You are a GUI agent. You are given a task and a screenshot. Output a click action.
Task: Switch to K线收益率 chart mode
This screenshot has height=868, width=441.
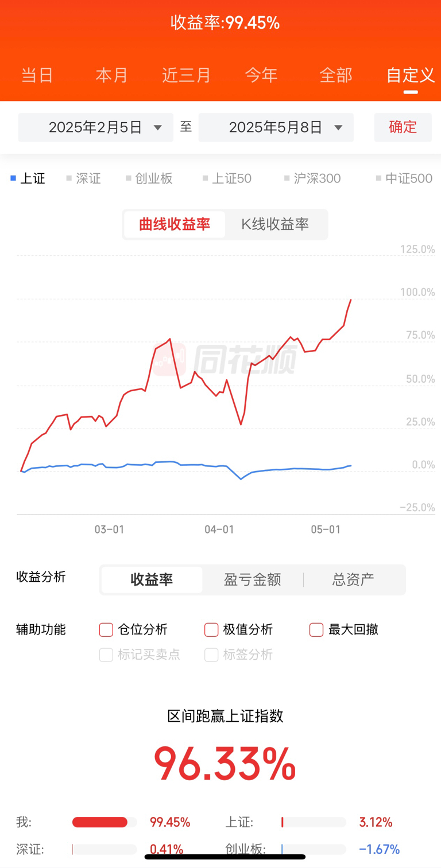tap(275, 224)
